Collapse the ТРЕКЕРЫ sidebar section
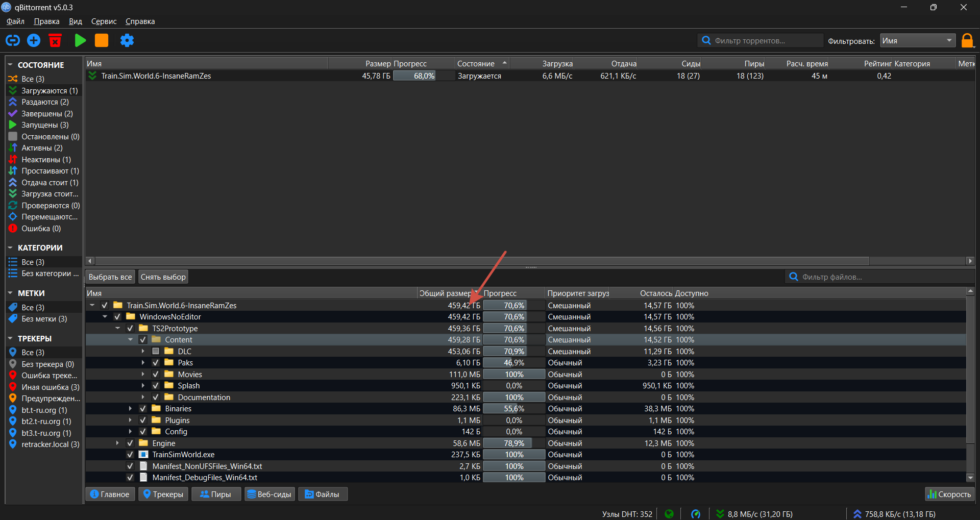 click(x=10, y=338)
